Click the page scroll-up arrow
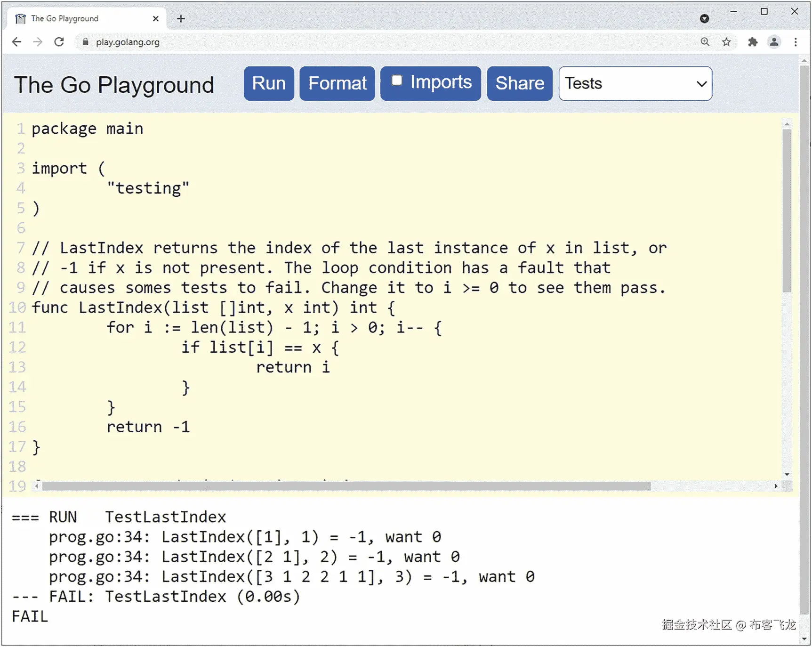This screenshot has height=647, width=812. point(804,61)
